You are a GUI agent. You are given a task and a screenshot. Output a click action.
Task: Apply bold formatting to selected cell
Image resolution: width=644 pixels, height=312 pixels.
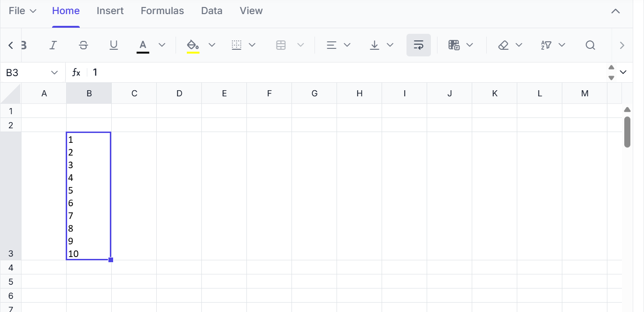pyautogui.click(x=23, y=45)
